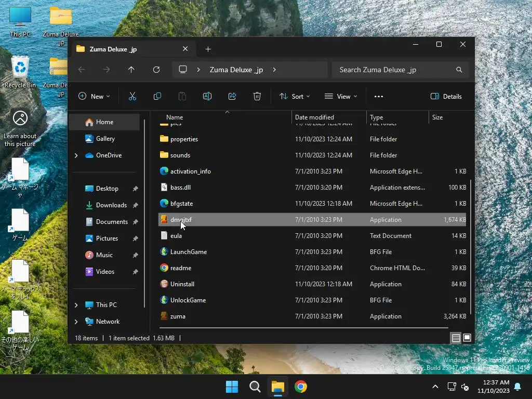Open the notification bell in tray
Image resolution: width=532 pixels, height=399 pixels.
pyautogui.click(x=518, y=387)
